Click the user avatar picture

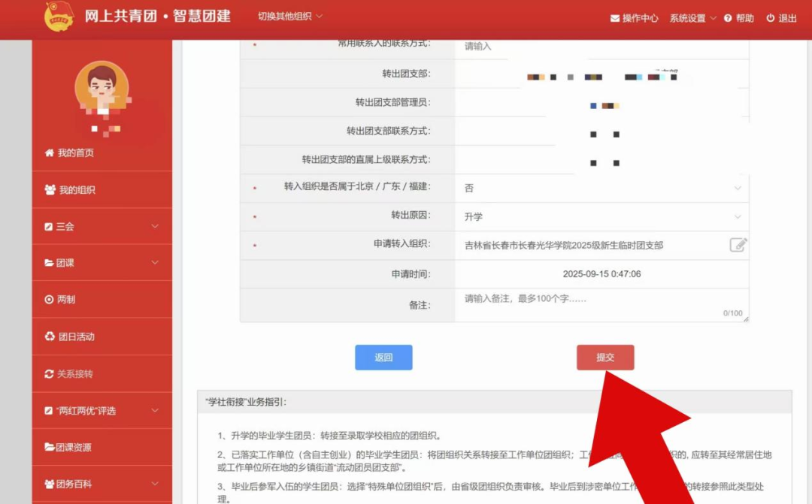pos(102,89)
